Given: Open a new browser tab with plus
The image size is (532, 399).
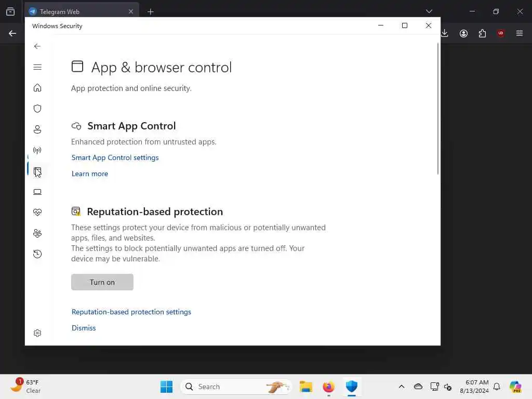Looking at the screenshot, I should [150, 11].
